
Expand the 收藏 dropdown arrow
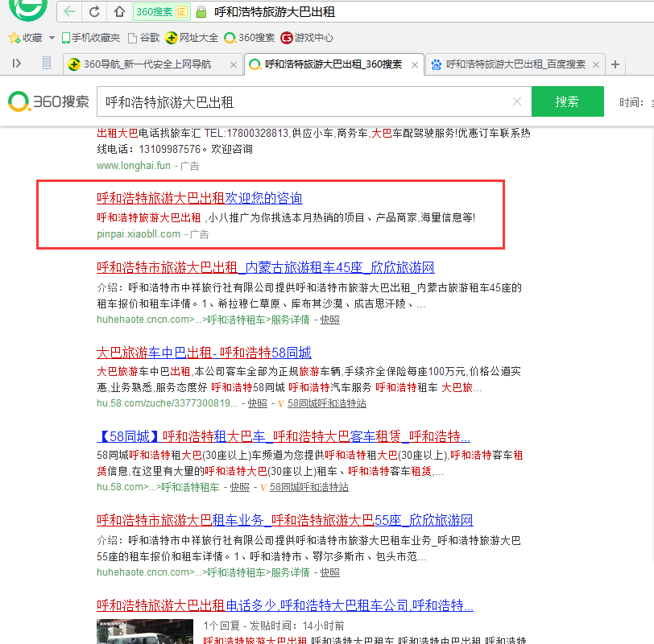click(52, 38)
